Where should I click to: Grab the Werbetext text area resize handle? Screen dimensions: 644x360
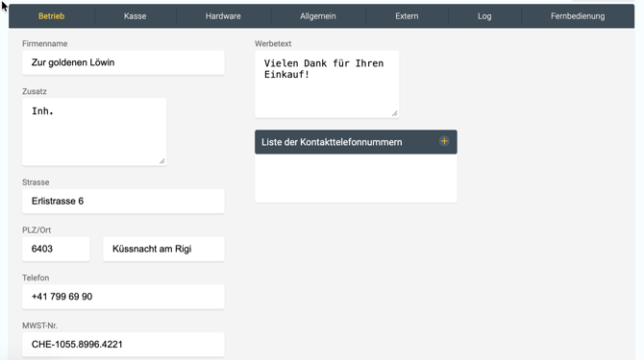click(395, 113)
